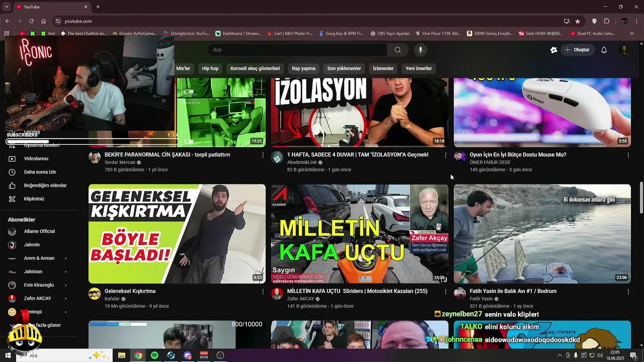The image size is (644, 362).
Task: Open a new browser tab
Action: pyautogui.click(x=98, y=7)
